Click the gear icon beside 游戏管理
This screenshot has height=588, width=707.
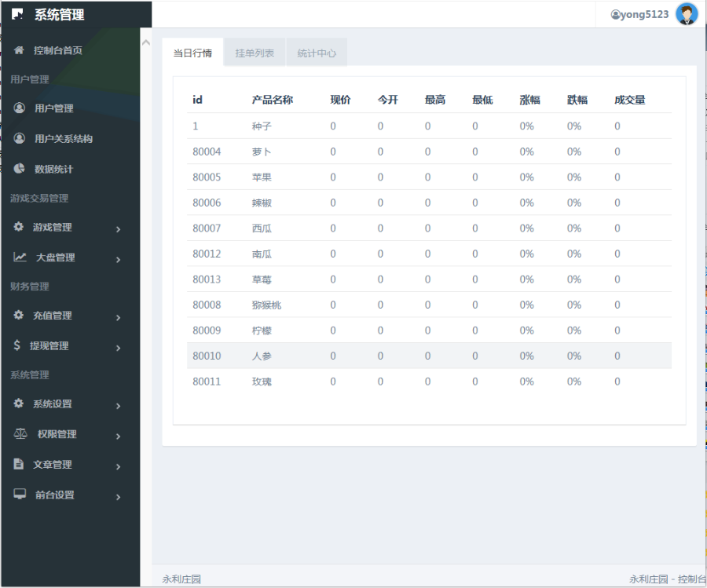click(x=19, y=227)
